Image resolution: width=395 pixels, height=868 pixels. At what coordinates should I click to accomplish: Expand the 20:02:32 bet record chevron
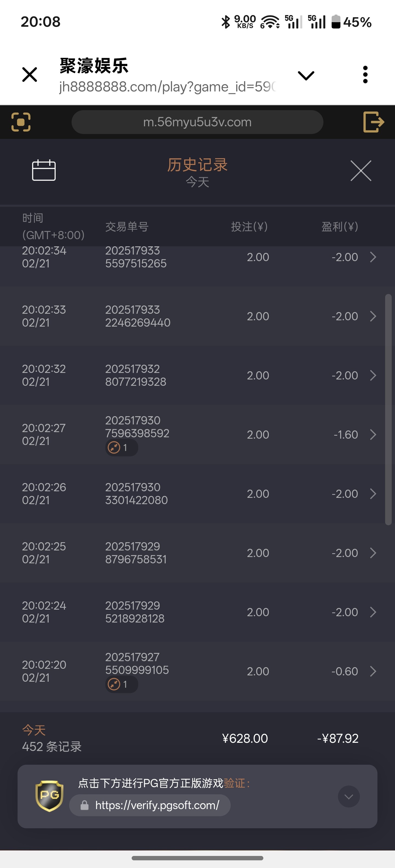click(x=373, y=375)
